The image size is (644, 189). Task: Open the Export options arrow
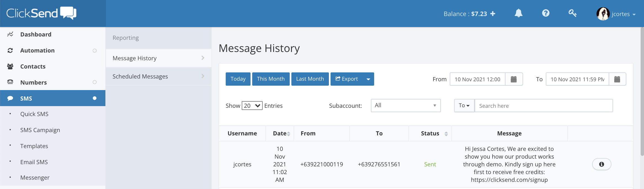(x=368, y=79)
